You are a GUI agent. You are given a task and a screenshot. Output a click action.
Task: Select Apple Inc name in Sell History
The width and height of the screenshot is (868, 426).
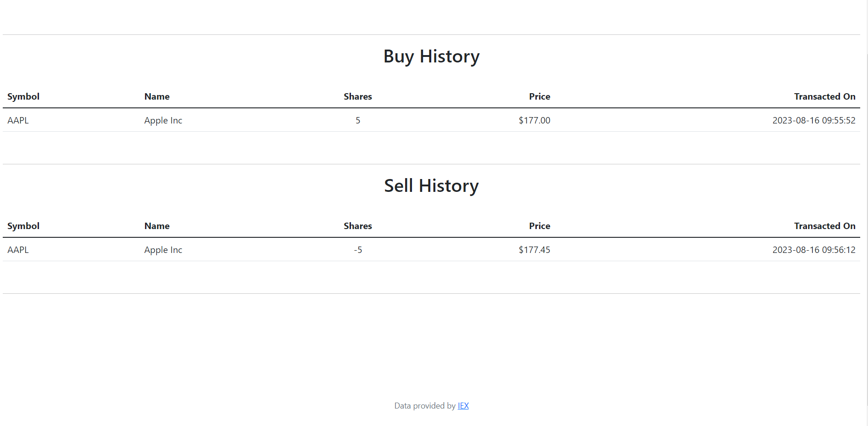tap(163, 250)
